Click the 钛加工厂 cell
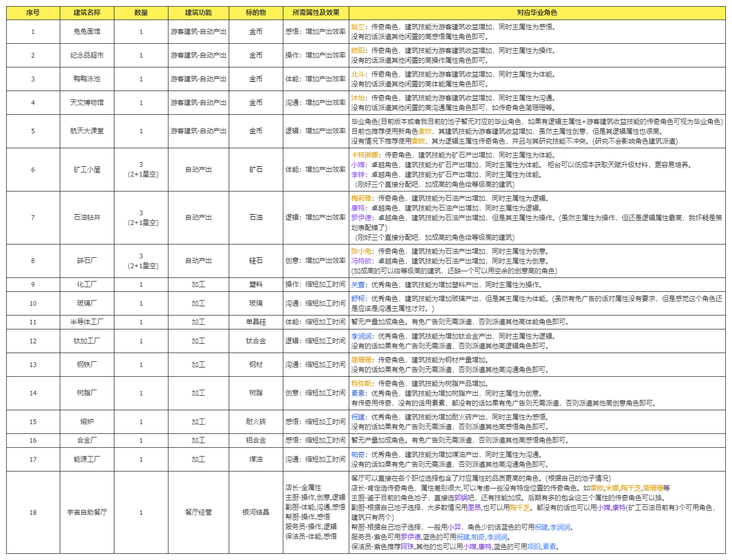The width and height of the screenshot is (732, 560). pyautogui.click(x=87, y=341)
